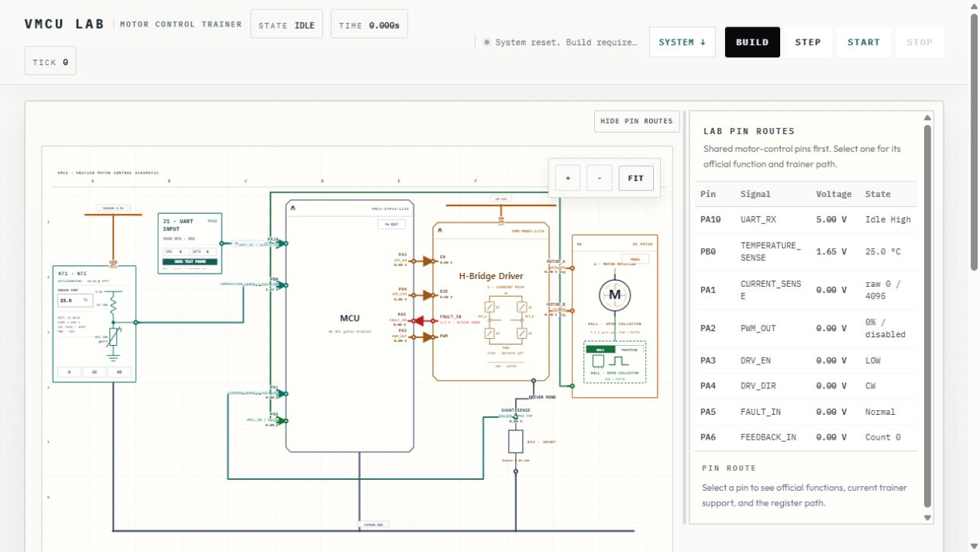Send the UART test frame

coord(190,262)
